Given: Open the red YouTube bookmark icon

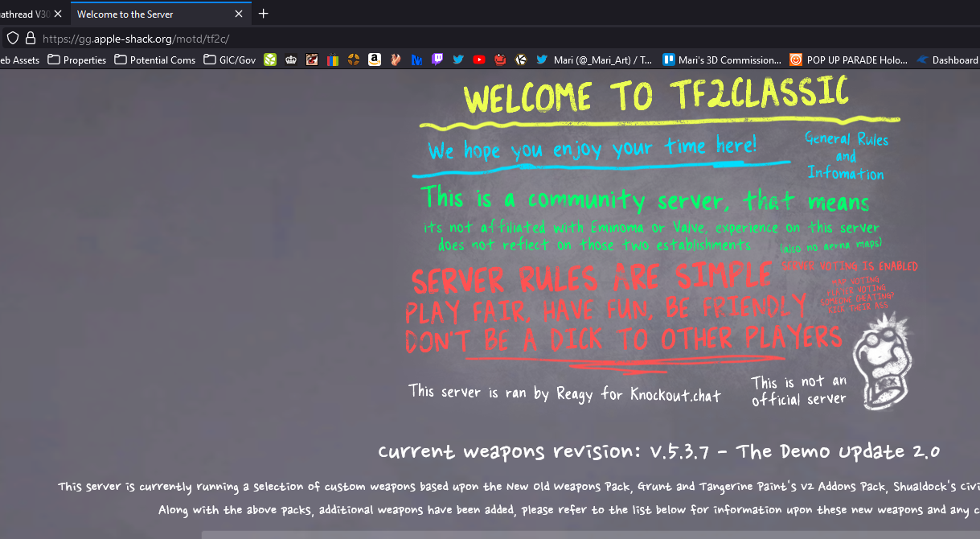Looking at the screenshot, I should pos(479,60).
